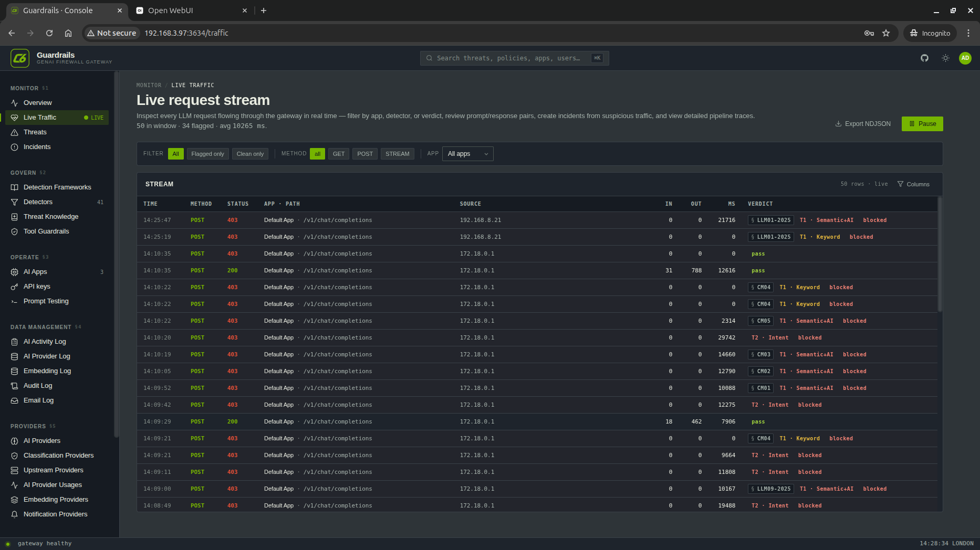Screen dimensions: 980x550
Task: Click the Guardrails logo icon
Action: tap(20, 58)
